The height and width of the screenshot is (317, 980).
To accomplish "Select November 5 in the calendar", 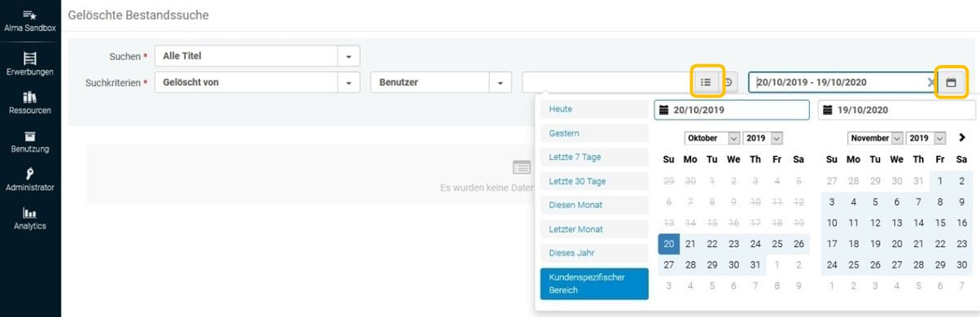I will [875, 202].
